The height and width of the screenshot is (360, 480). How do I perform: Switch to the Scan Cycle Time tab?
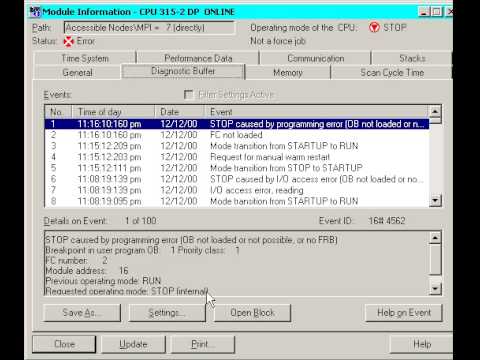click(x=392, y=72)
